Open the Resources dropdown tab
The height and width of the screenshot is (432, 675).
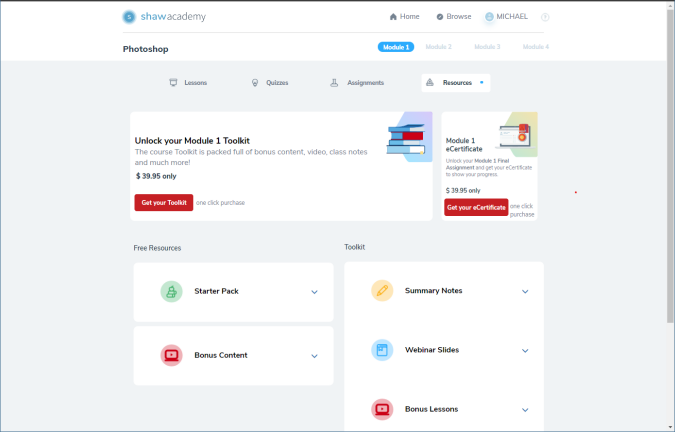point(456,83)
